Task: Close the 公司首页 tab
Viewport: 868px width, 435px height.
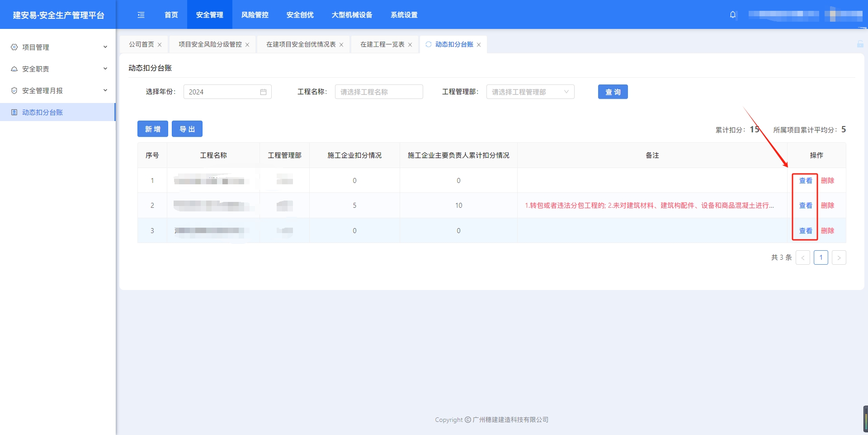Action: click(x=160, y=45)
